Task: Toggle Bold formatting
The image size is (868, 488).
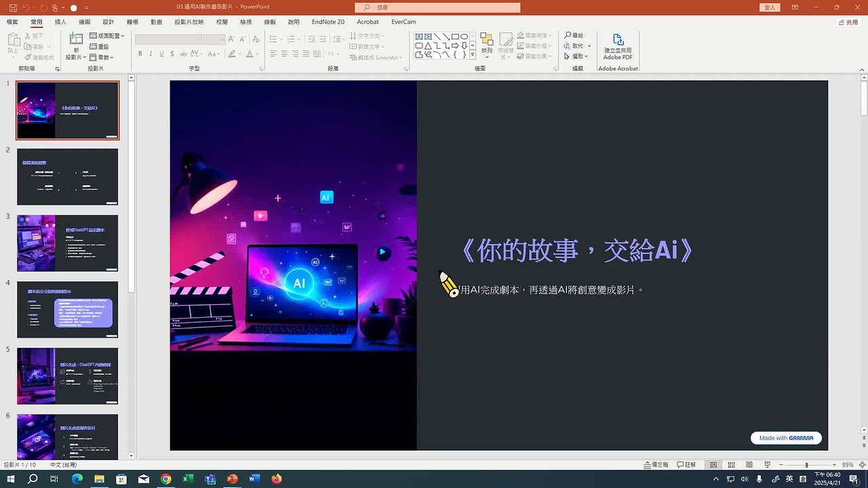Action: coord(140,54)
